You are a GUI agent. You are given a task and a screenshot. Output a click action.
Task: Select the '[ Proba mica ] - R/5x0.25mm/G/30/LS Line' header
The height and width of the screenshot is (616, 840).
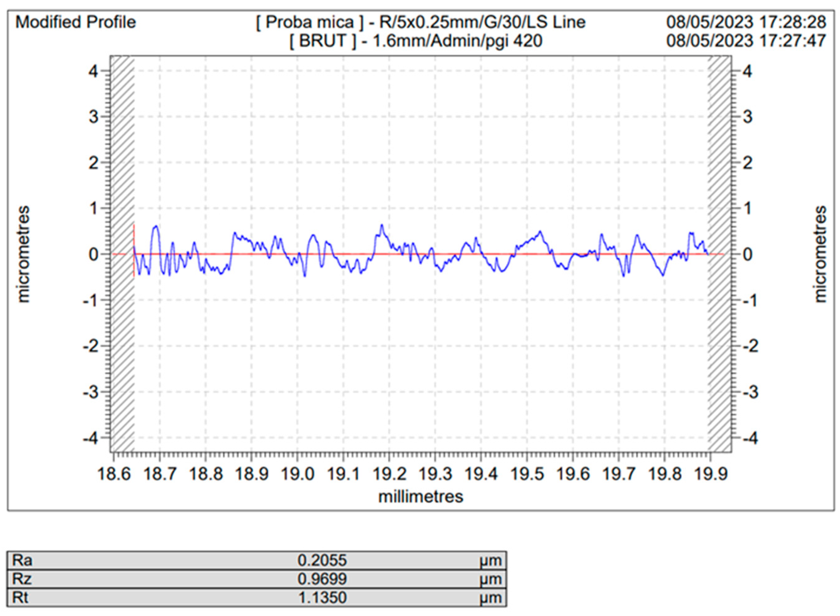(x=420, y=22)
